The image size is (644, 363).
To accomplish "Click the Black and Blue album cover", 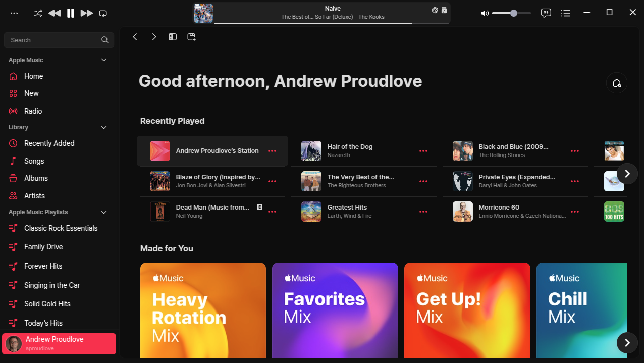I will click(463, 151).
